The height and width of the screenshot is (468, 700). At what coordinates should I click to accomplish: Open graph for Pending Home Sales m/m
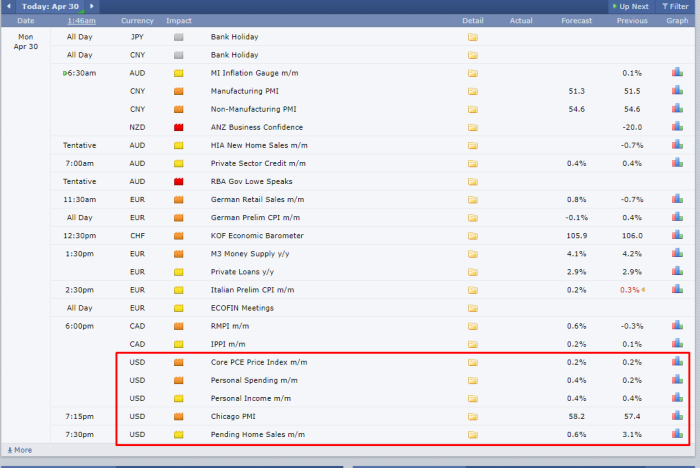[677, 434]
